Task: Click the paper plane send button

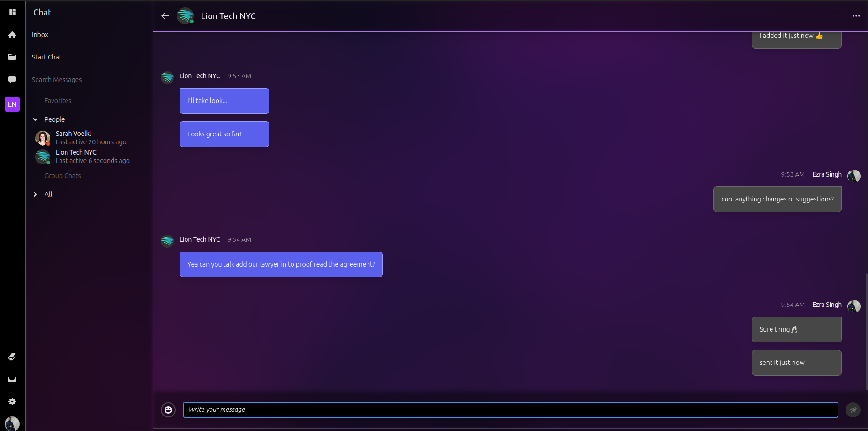Action: [x=853, y=410]
